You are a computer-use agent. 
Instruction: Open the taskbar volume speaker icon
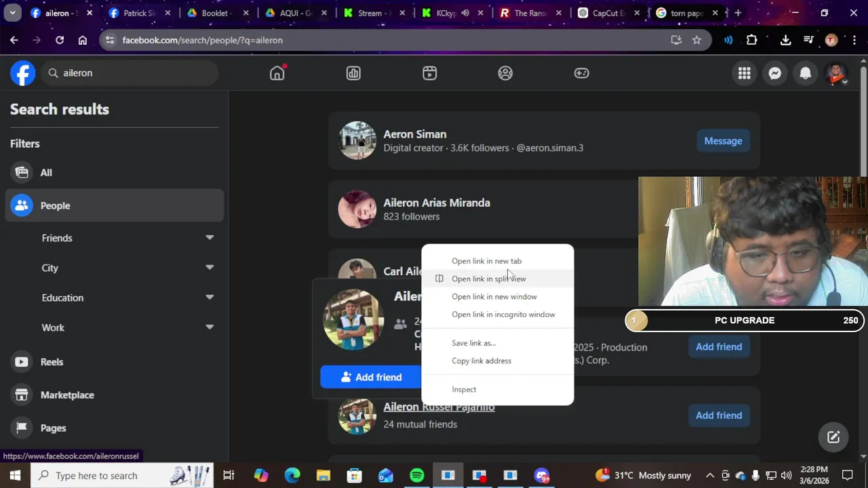click(786, 475)
